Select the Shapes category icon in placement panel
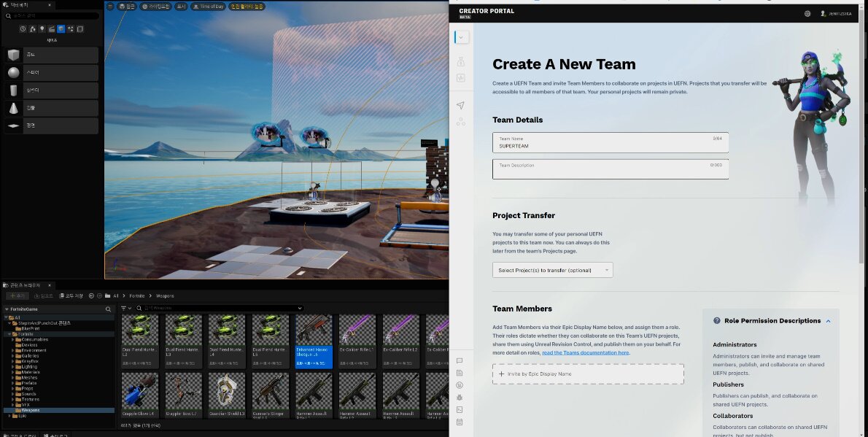Viewport: 868px width, 437px height. 61,29
